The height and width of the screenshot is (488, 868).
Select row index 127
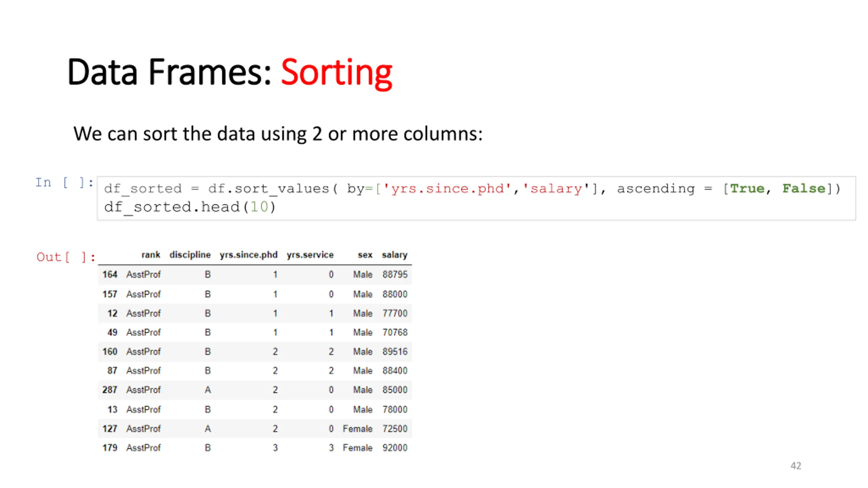tap(110, 429)
